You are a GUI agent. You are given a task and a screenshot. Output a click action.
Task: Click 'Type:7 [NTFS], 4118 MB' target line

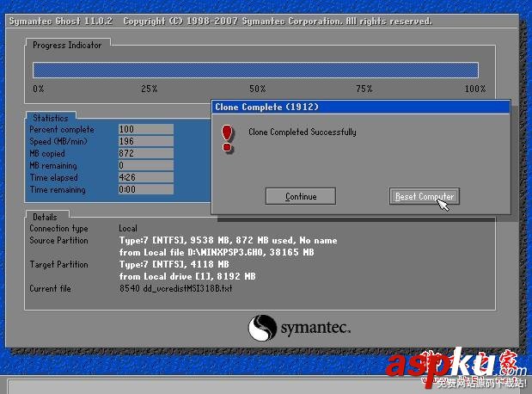point(174,264)
